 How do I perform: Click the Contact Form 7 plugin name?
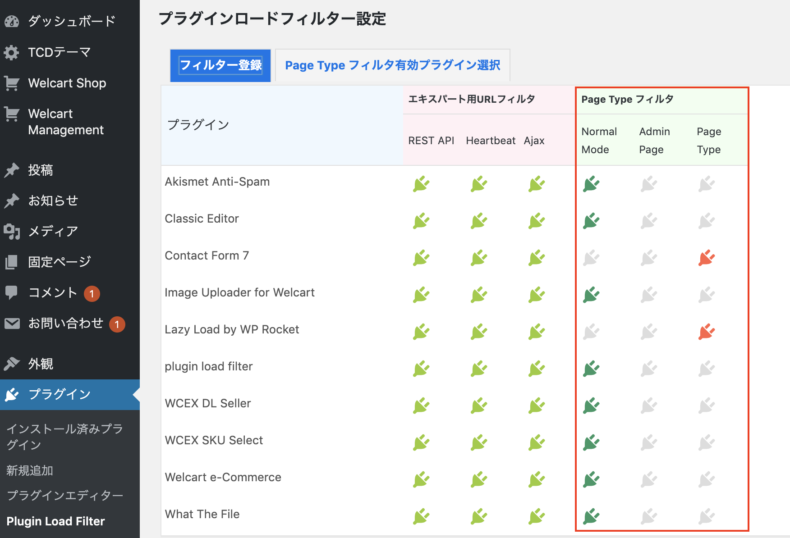207,256
